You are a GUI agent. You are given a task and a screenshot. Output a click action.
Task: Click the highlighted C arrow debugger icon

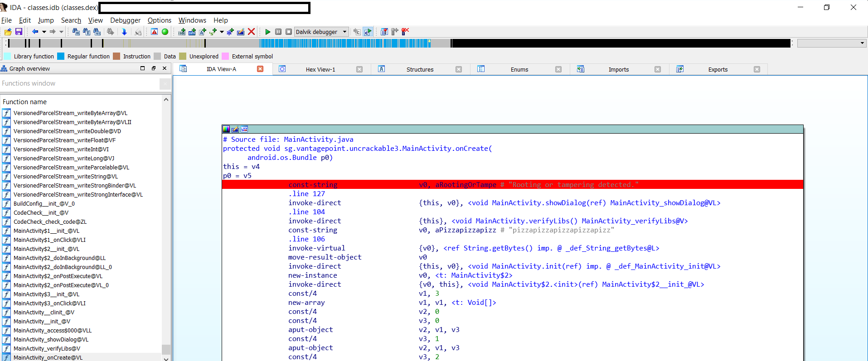pos(368,32)
